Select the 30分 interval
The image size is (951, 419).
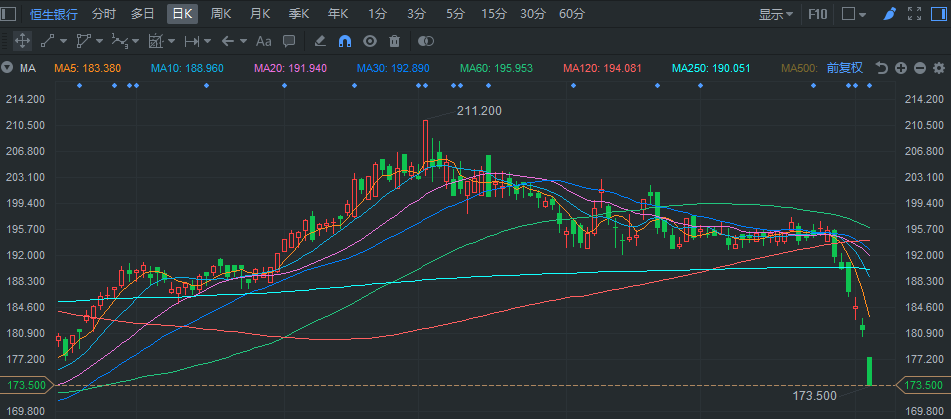[533, 13]
